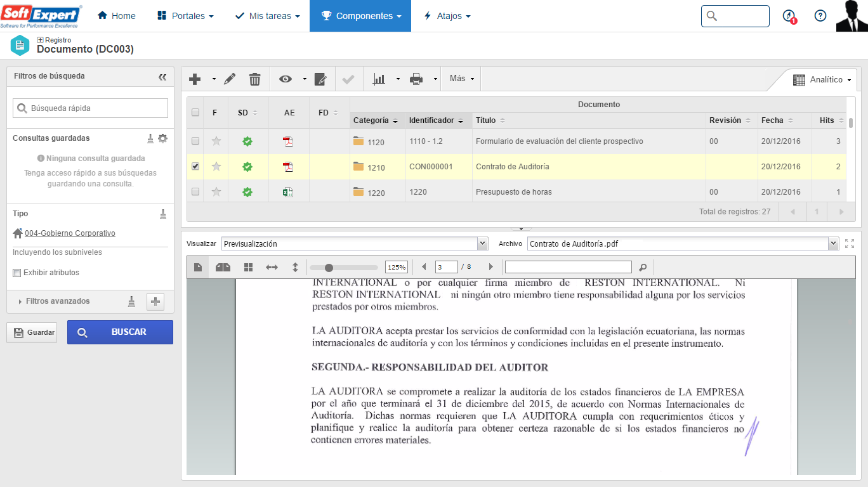Click PDF file icon in Contrato de Auditoría row
This screenshot has height=487, width=868.
288,167
